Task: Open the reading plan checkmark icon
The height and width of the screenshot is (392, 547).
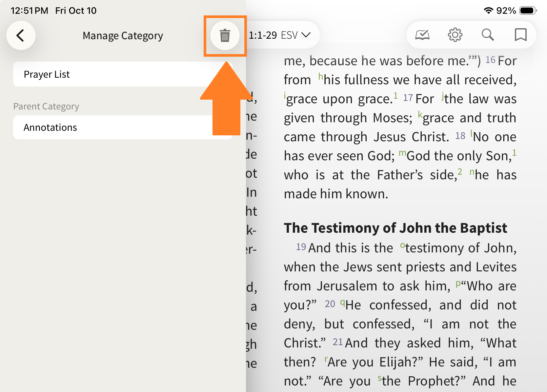Action: point(422,35)
